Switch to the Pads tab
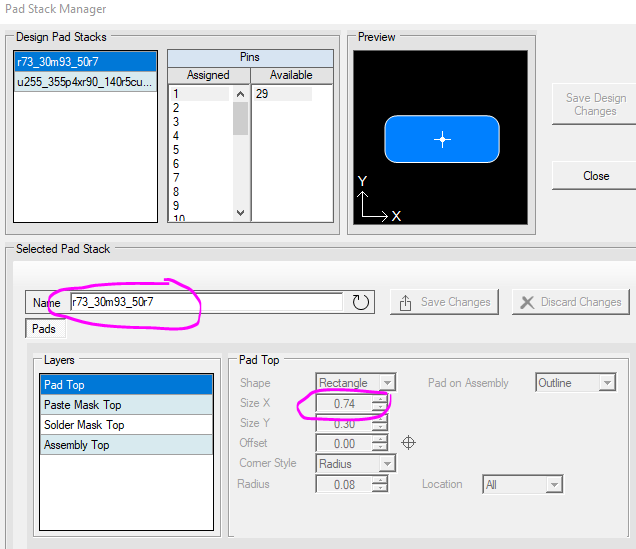The image size is (636, 549). click(45, 328)
